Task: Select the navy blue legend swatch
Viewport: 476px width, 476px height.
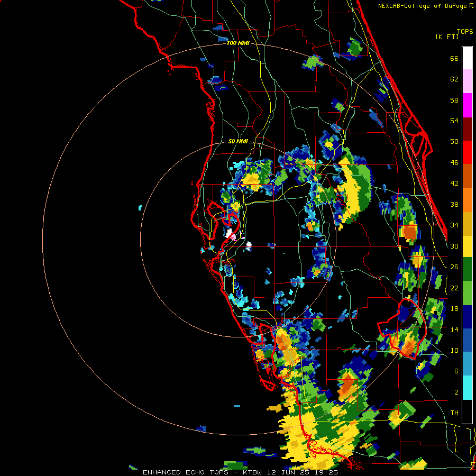Action: click(467, 317)
